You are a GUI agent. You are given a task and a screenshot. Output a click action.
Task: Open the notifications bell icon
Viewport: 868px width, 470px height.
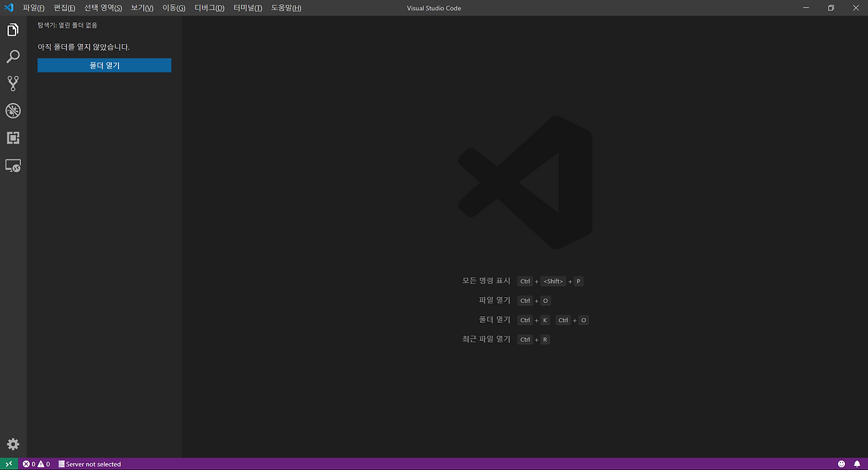tap(857, 464)
